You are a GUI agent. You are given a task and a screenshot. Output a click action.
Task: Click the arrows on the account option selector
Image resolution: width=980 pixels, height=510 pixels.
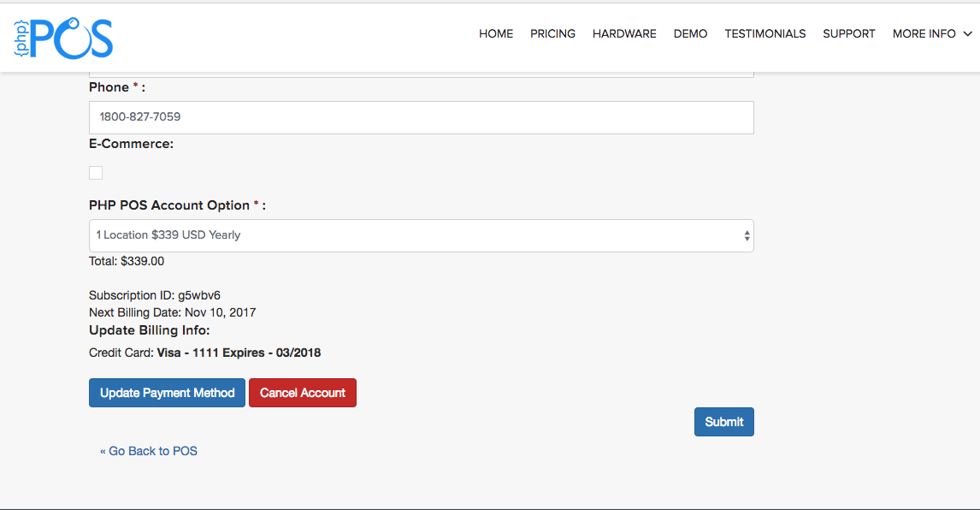(747, 235)
